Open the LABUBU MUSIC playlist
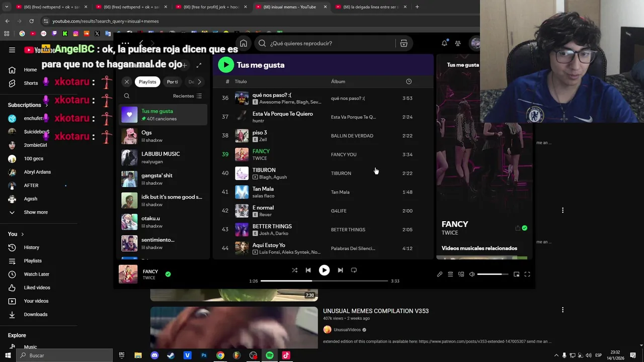The image size is (644, 362). [x=163, y=157]
